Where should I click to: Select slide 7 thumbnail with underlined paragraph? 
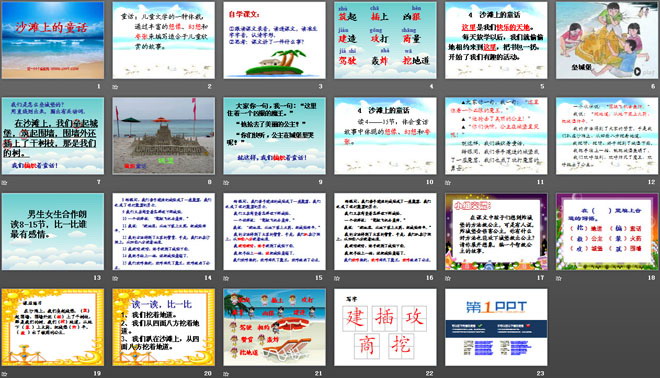[x=53, y=136]
